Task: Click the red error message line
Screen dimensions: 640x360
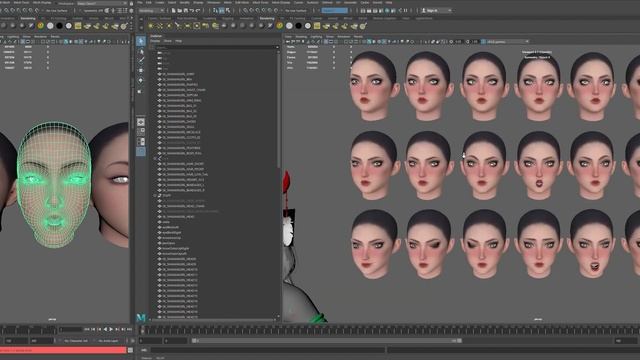Action: tap(63, 350)
